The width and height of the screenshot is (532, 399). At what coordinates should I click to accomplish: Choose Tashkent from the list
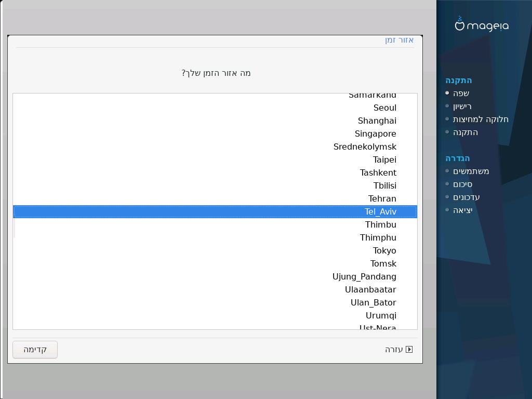(215, 172)
